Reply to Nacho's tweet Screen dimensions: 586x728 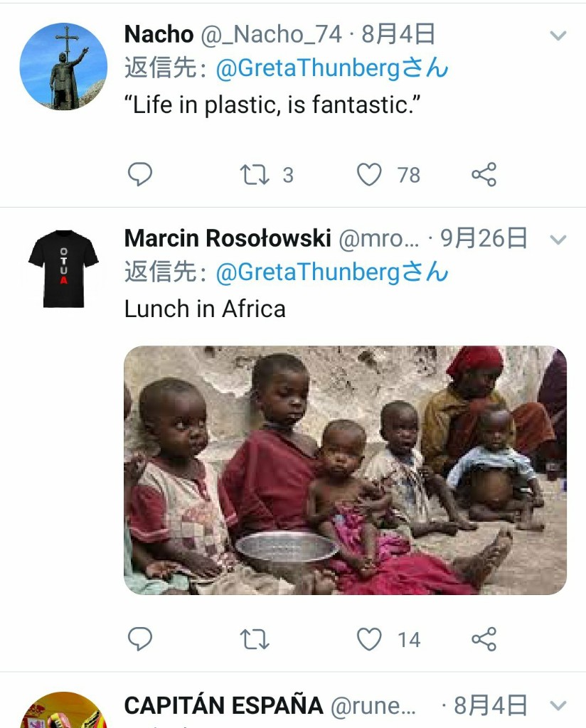[140, 175]
